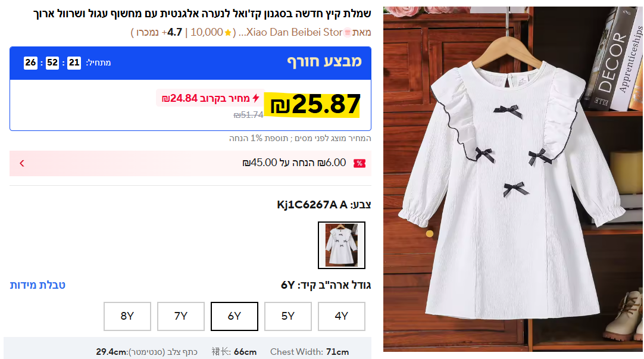Click the main white dress product image

512,179
